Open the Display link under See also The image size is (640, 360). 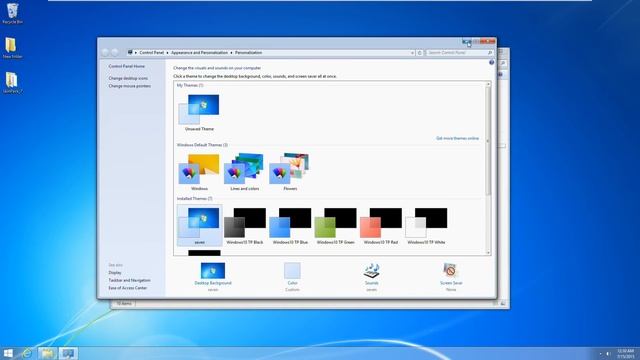click(115, 272)
